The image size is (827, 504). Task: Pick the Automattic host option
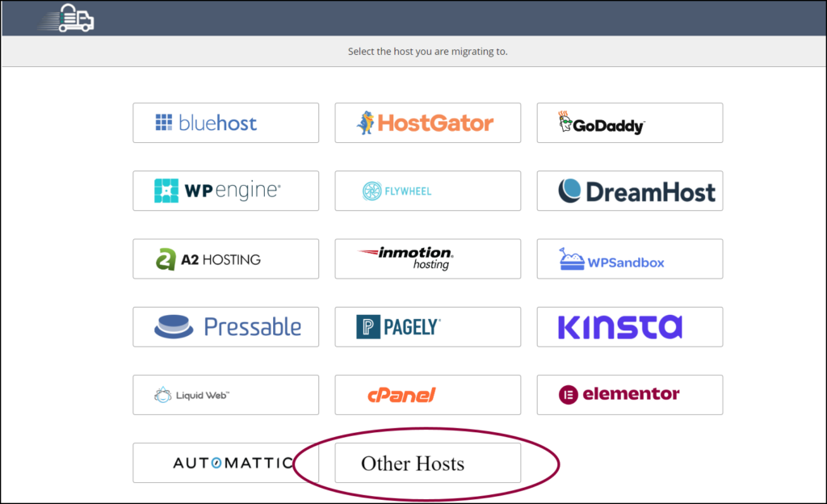(x=226, y=463)
